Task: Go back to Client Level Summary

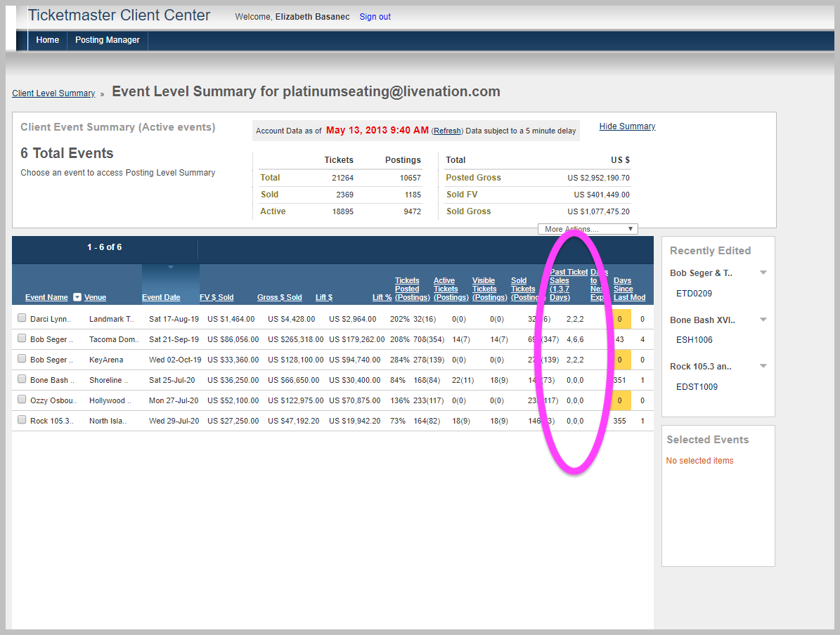Action: pyautogui.click(x=53, y=93)
